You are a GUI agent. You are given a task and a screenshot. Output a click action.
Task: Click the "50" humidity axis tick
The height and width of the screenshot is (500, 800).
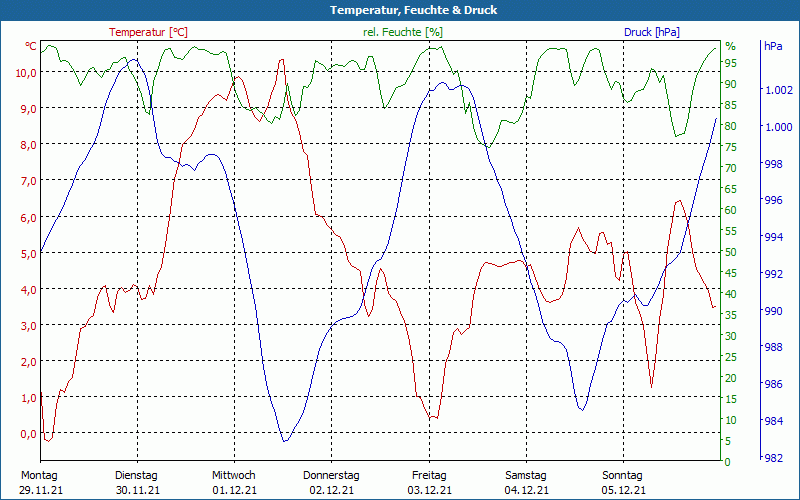click(730, 252)
